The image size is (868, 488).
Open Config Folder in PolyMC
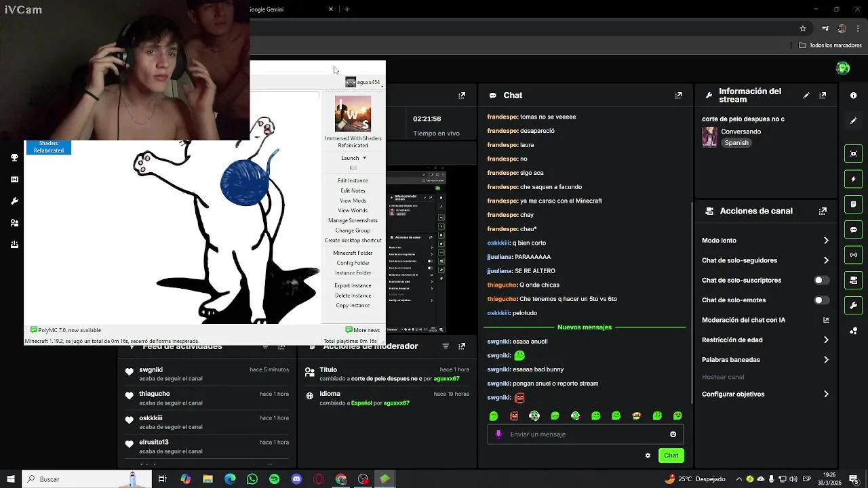tap(353, 263)
